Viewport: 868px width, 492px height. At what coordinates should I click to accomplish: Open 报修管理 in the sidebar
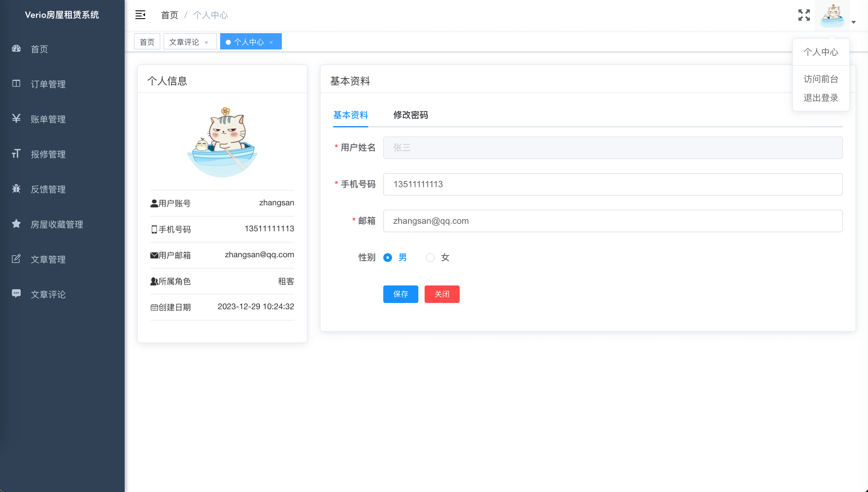click(x=48, y=154)
